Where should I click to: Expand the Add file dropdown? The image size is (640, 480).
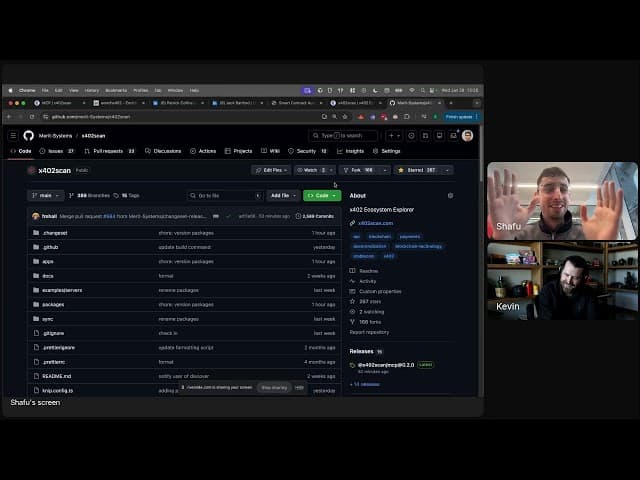pyautogui.click(x=283, y=196)
